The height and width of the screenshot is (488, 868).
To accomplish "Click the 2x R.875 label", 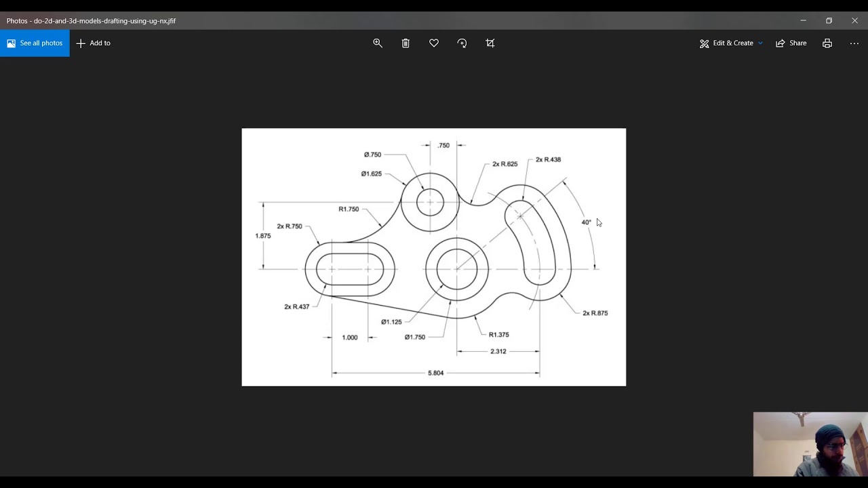I will coord(595,312).
